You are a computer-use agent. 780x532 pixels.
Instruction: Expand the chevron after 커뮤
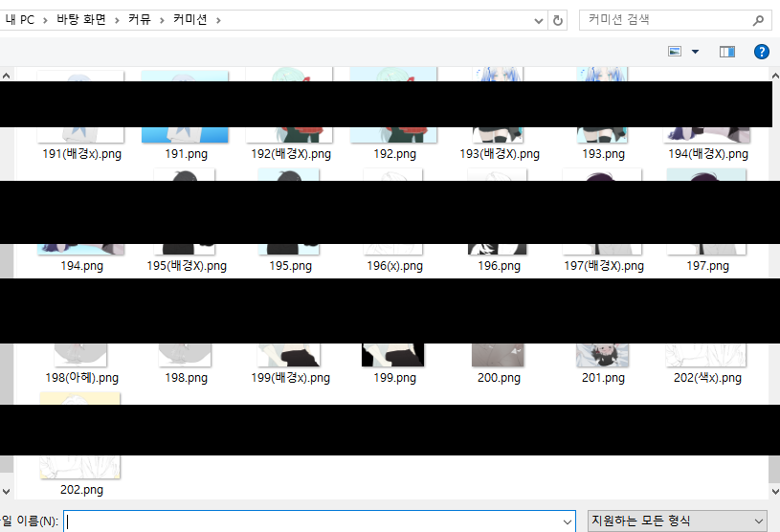point(162,20)
